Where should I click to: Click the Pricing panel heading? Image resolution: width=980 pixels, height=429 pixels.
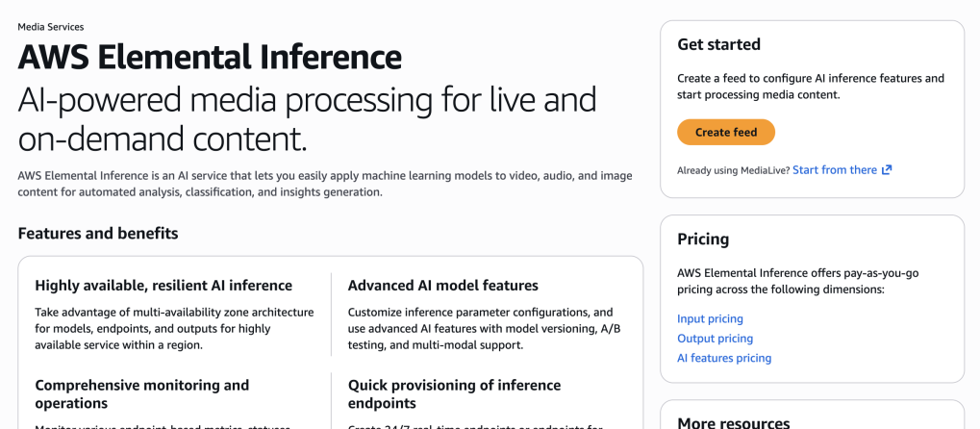[703, 239]
